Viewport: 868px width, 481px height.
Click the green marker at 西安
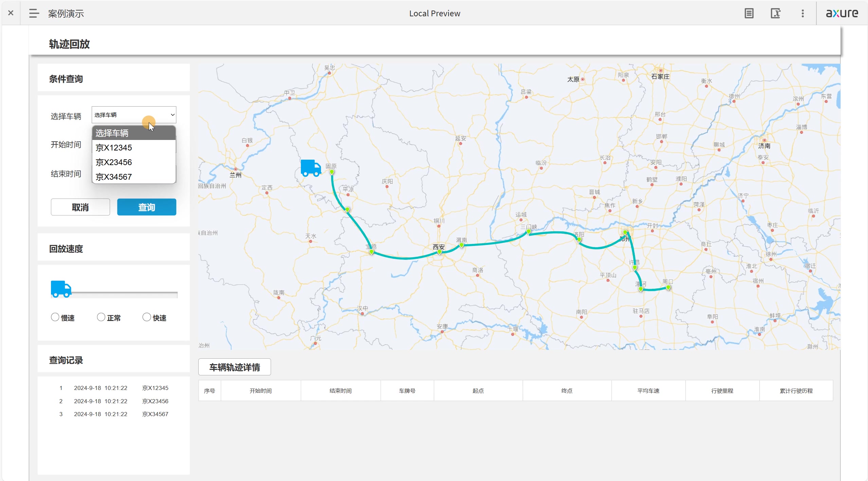(x=439, y=252)
